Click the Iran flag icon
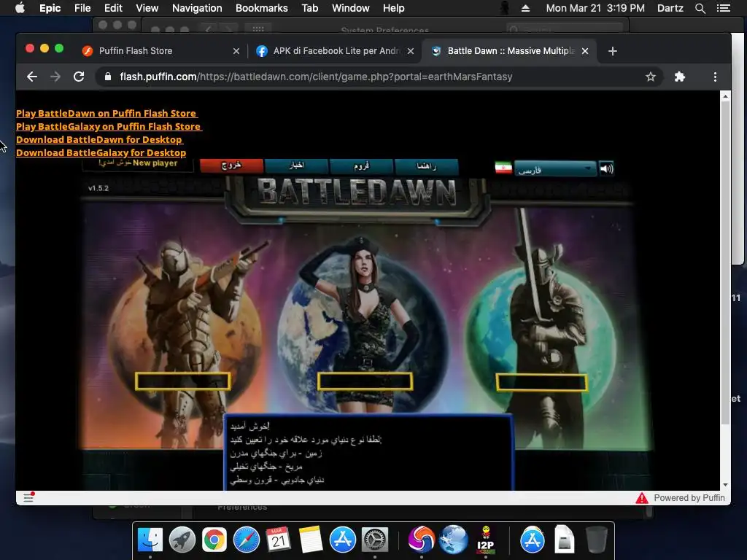Screen dimensions: 747x560 point(503,168)
